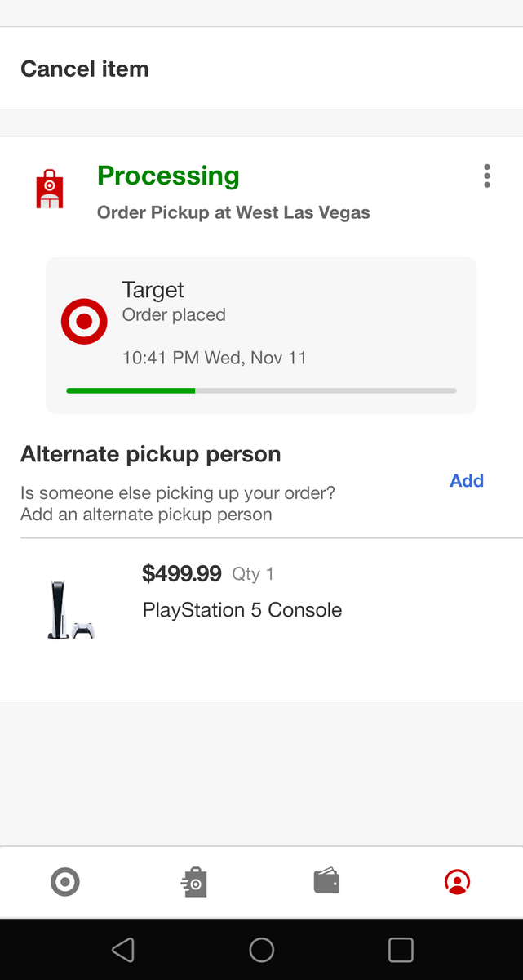Tap the PlayStation 5 Console product name

tap(242, 610)
